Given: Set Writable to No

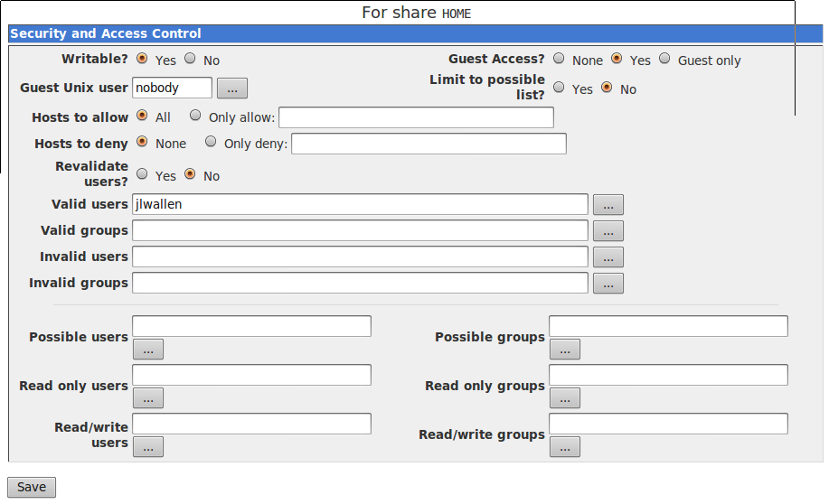Looking at the screenshot, I should [190, 59].
